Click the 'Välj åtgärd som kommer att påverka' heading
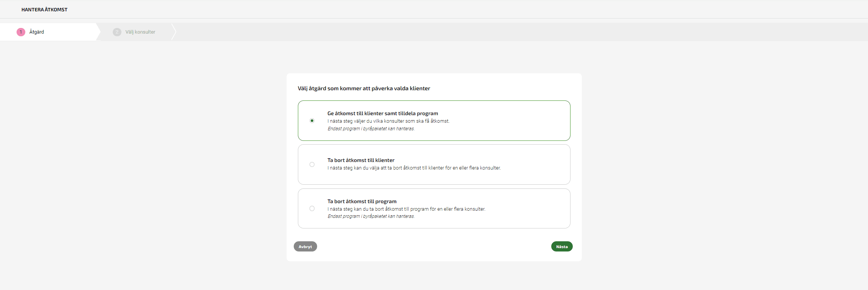 [x=364, y=88]
